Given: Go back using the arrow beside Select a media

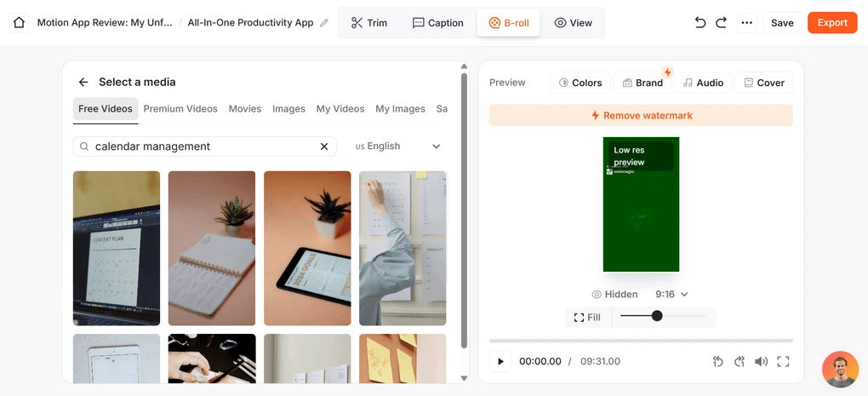Looking at the screenshot, I should (x=83, y=83).
